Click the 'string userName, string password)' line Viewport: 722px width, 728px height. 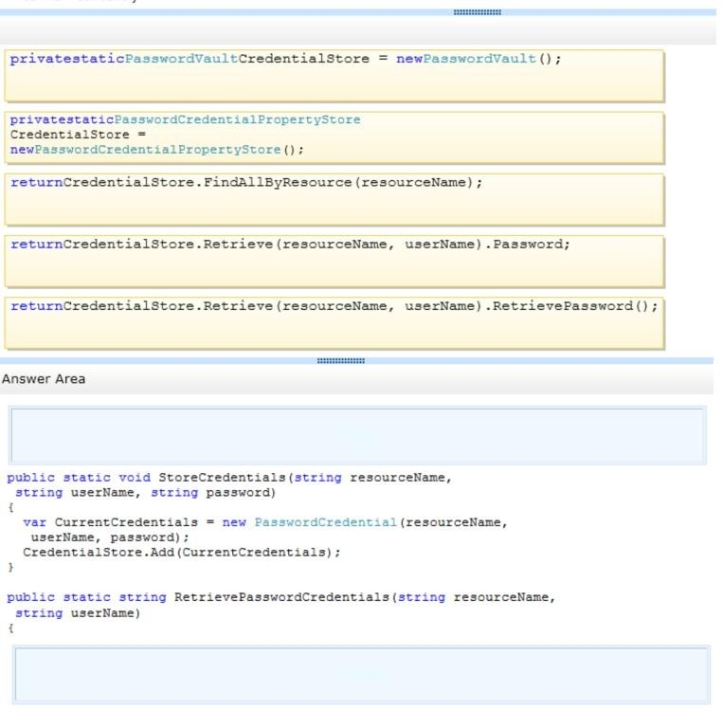coord(145,492)
